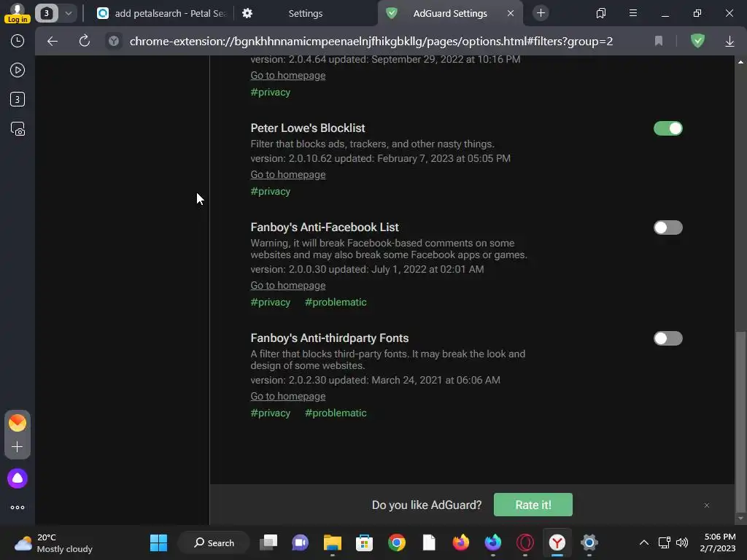
Task: Disable Peter Lowe's Blocklist toggle
Action: [668, 128]
